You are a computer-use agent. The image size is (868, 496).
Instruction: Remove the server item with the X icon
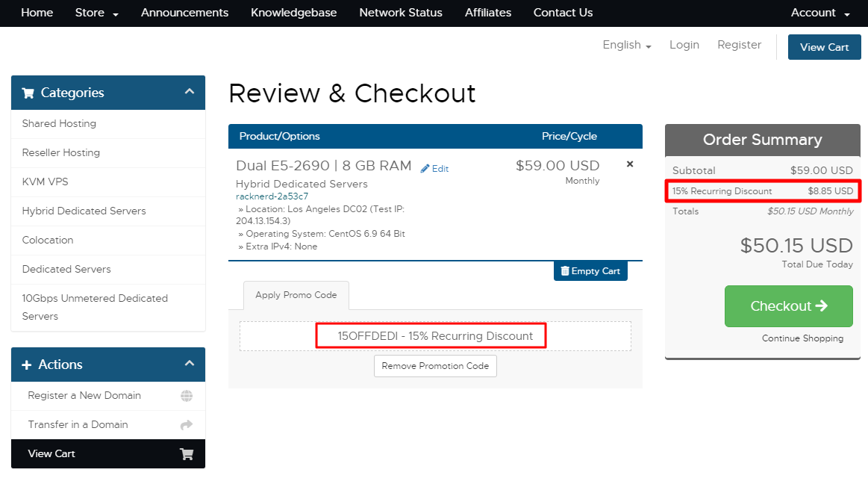point(630,164)
